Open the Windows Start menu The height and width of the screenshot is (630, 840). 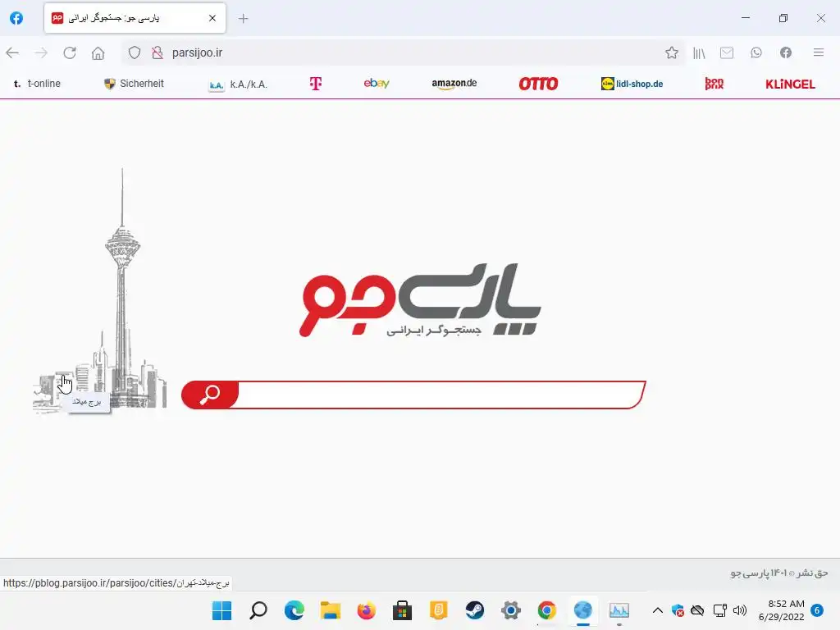click(221, 610)
